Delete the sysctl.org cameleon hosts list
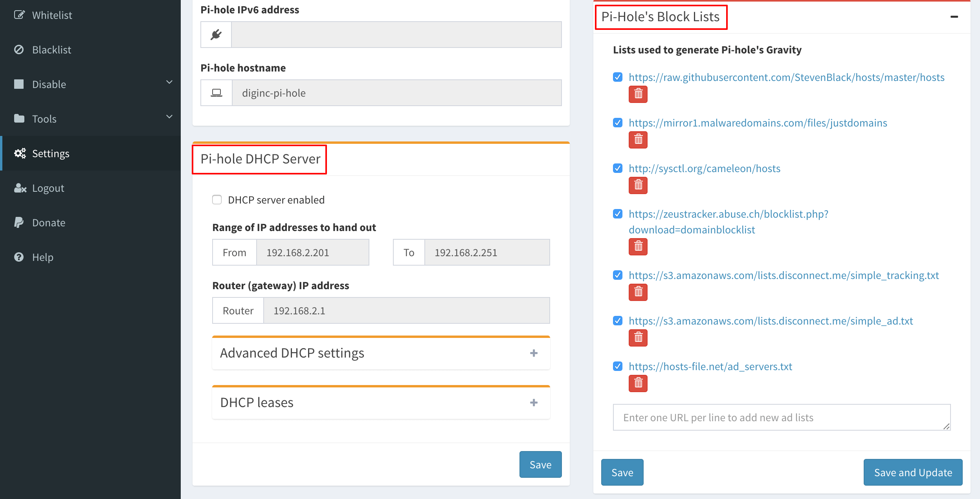The height and width of the screenshot is (499, 980). coord(637,185)
